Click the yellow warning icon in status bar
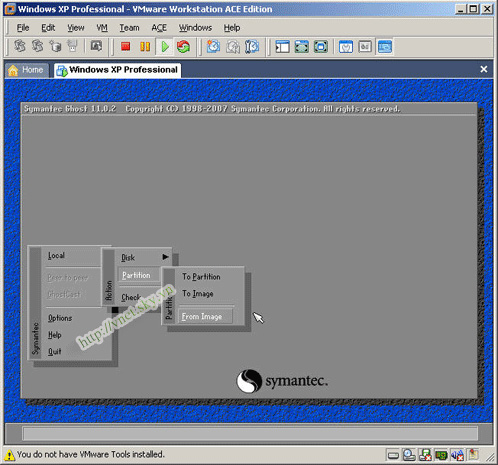498x465 pixels. pyautogui.click(x=9, y=455)
